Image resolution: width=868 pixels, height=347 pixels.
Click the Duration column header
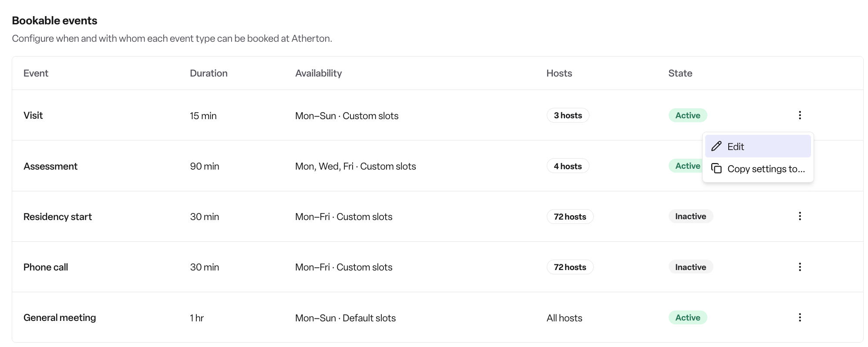[209, 73]
